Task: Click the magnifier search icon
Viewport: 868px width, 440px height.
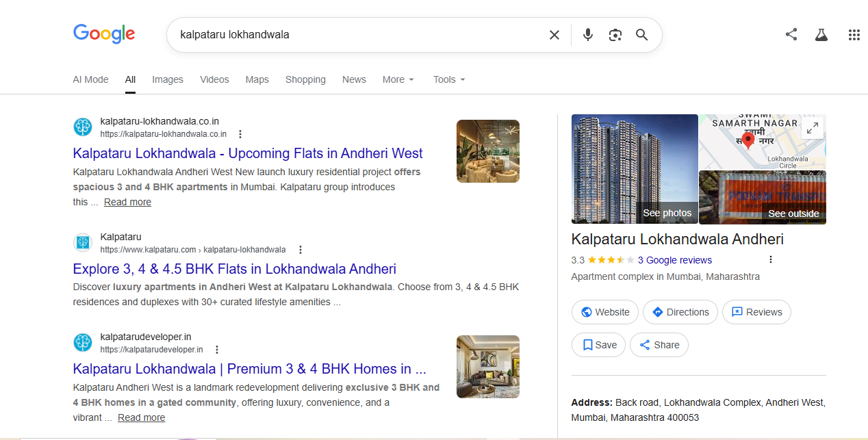Action: click(x=641, y=35)
